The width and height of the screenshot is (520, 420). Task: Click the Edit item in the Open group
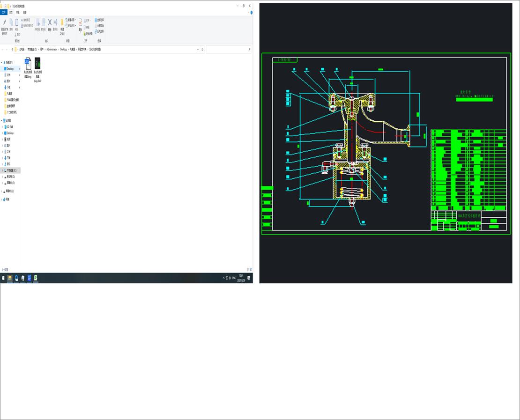click(87, 28)
